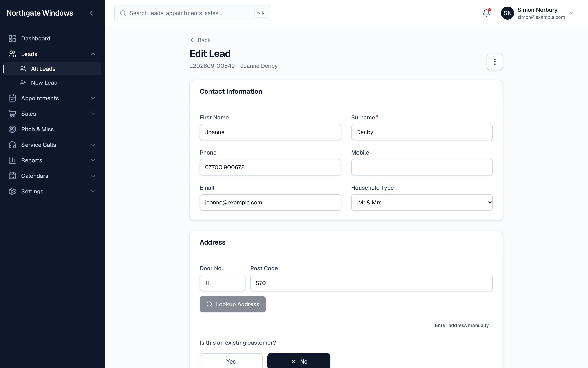This screenshot has width=588, height=368.
Task: Expand the Reports menu chevron
Action: click(x=93, y=160)
